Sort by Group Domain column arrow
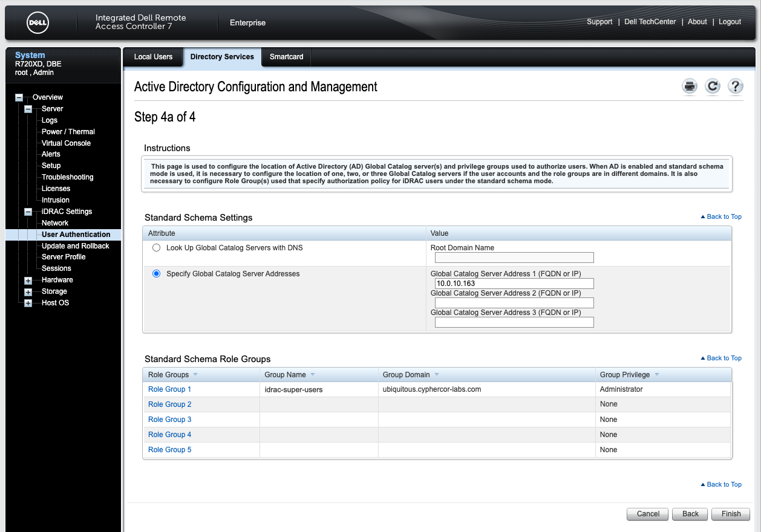The width and height of the screenshot is (761, 532). click(x=436, y=375)
